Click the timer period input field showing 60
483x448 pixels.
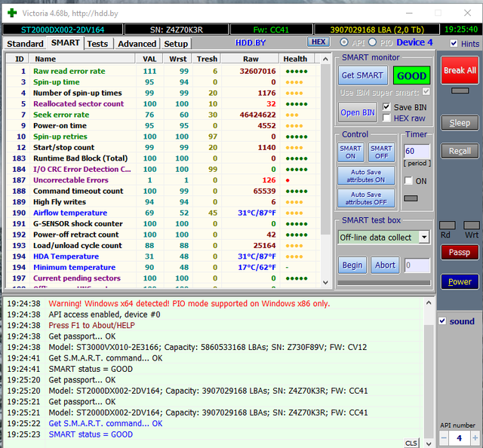(417, 151)
